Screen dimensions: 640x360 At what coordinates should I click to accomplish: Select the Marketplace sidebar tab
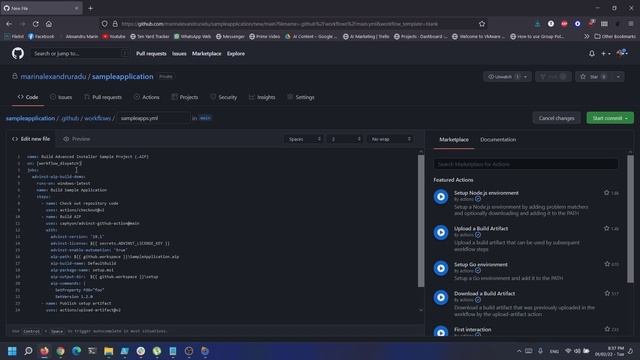454,140
